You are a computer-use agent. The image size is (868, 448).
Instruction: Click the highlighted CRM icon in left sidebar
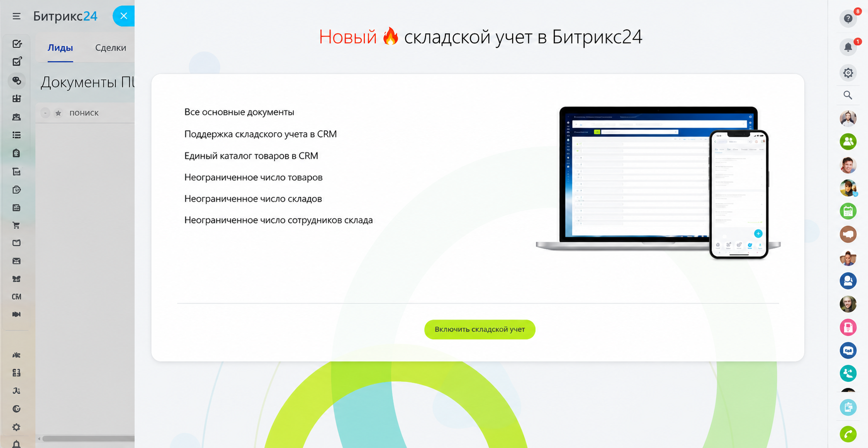[16, 81]
